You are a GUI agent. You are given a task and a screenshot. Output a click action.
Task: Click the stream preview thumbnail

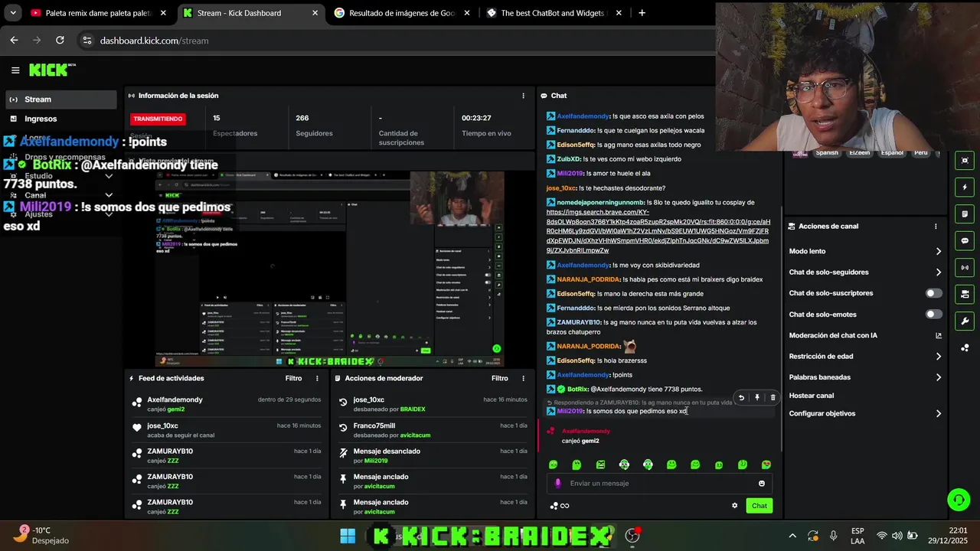click(330, 269)
